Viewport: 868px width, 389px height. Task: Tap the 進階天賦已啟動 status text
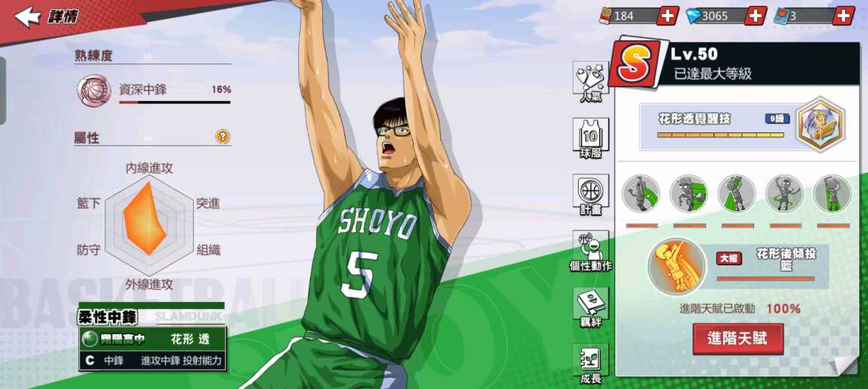coord(717,309)
